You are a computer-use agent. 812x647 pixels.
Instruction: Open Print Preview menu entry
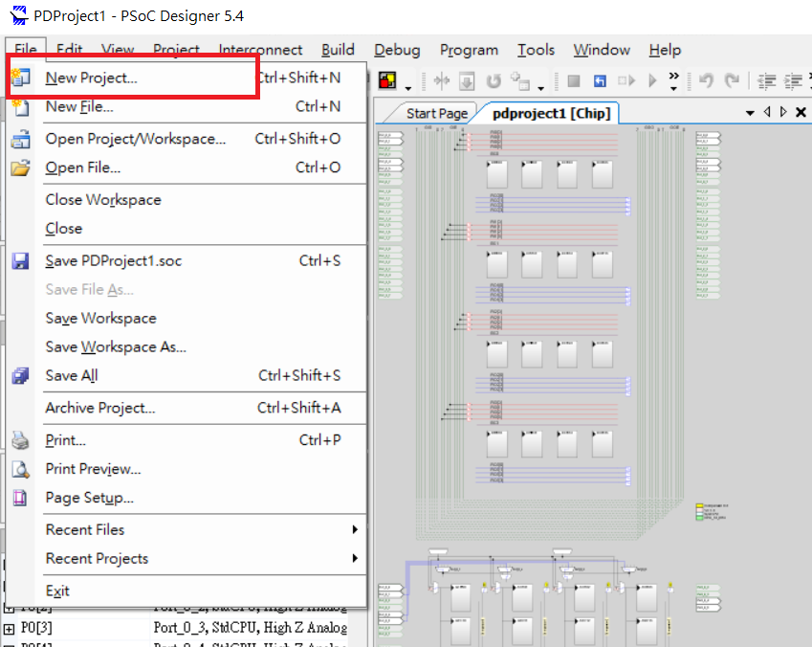187,469
